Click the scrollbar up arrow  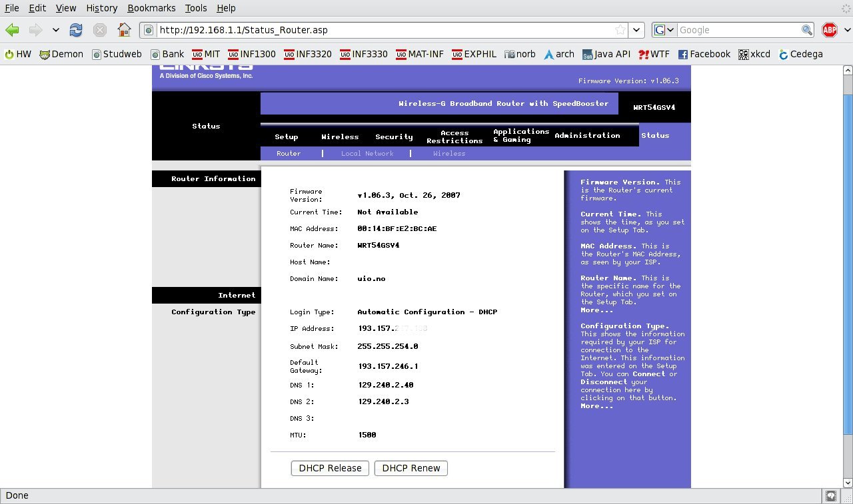click(x=848, y=69)
